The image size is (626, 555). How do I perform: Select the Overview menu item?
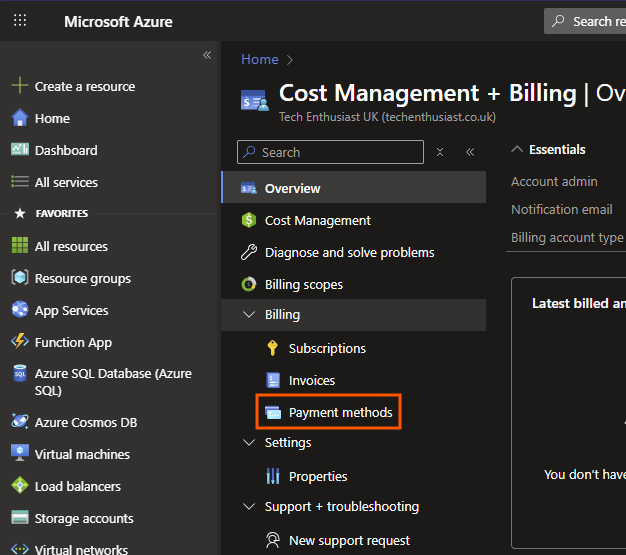point(354,187)
